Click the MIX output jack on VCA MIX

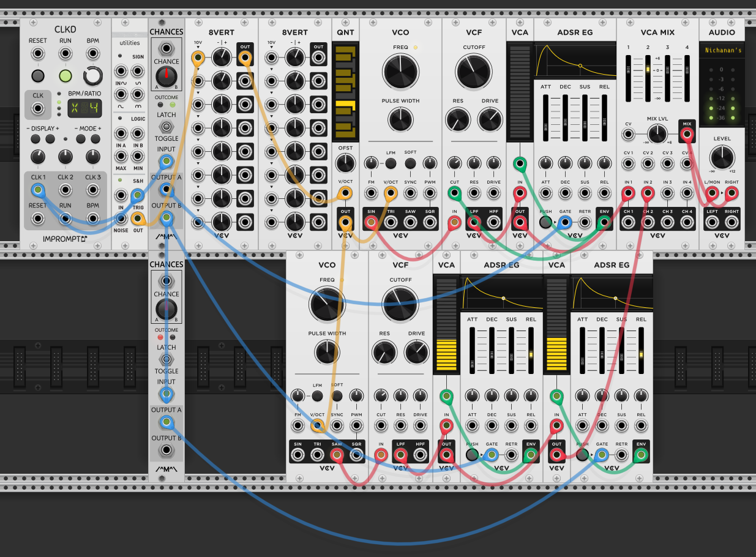[x=687, y=133]
